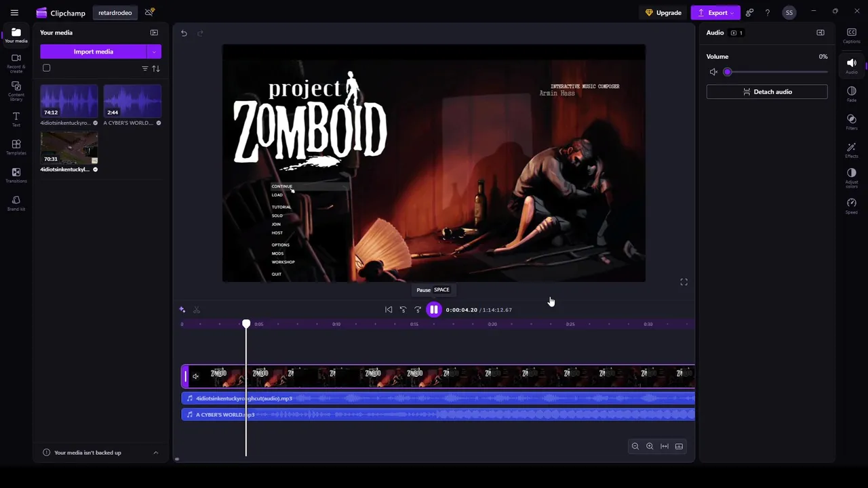868x488 pixels.
Task: Edit the project title retardrodeo
Action: [115, 13]
